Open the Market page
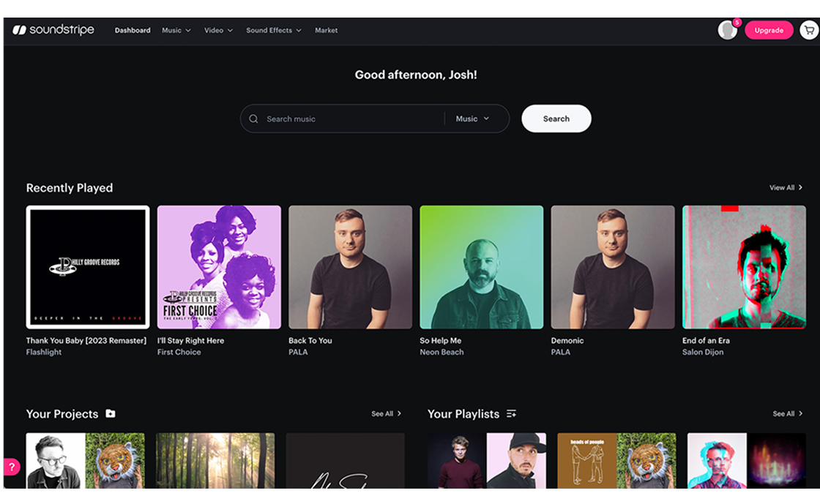Screen dimensions: 820x504 (x=327, y=30)
